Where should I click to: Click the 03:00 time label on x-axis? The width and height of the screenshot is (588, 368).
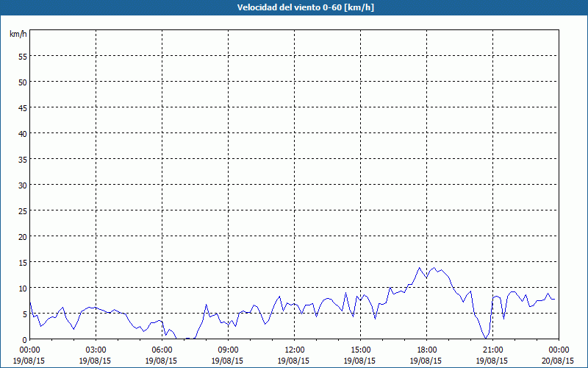click(x=96, y=350)
